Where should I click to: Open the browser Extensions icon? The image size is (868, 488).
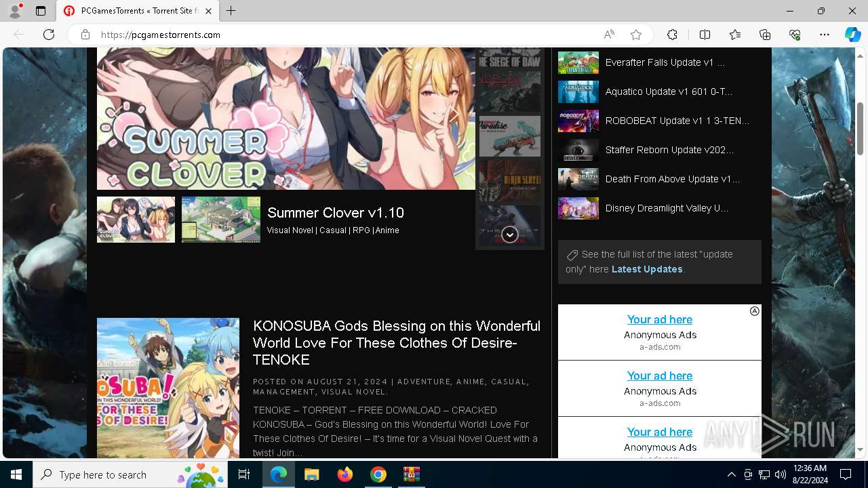(672, 35)
